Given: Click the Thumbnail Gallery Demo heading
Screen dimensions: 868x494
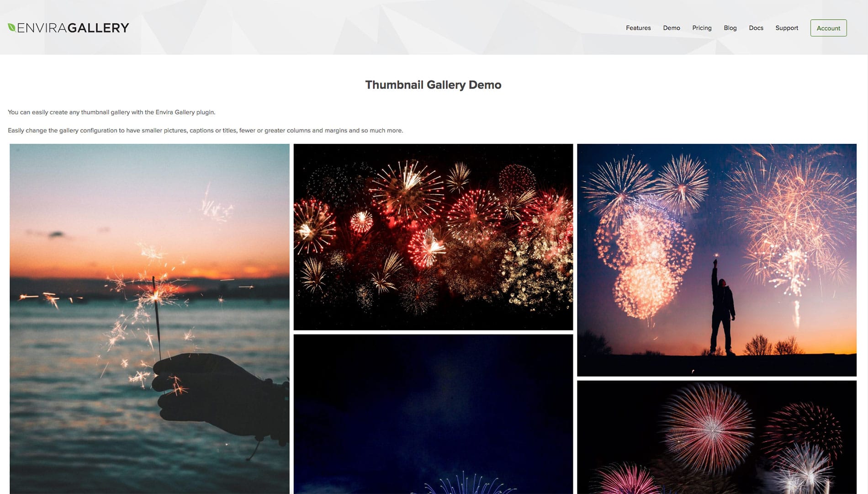Looking at the screenshot, I should [433, 85].
